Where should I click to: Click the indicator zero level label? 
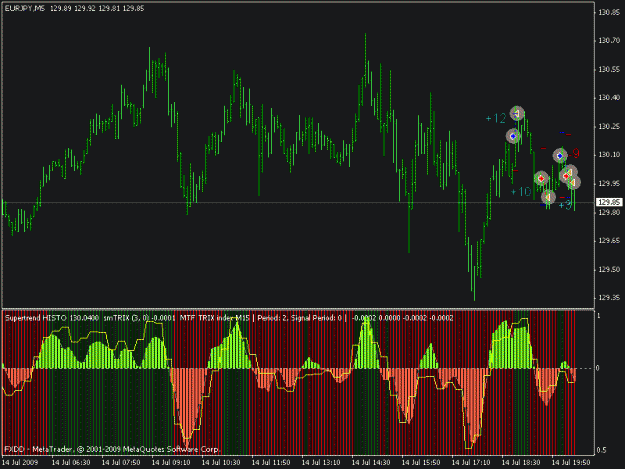point(597,368)
